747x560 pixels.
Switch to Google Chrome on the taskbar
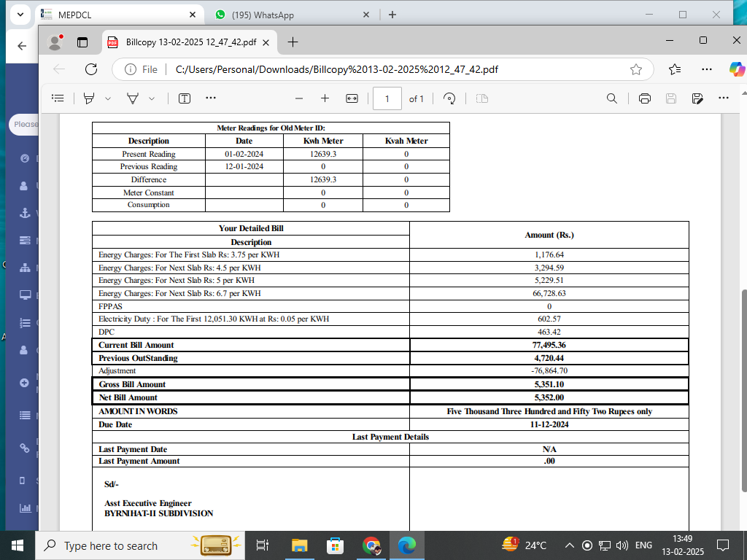371,545
